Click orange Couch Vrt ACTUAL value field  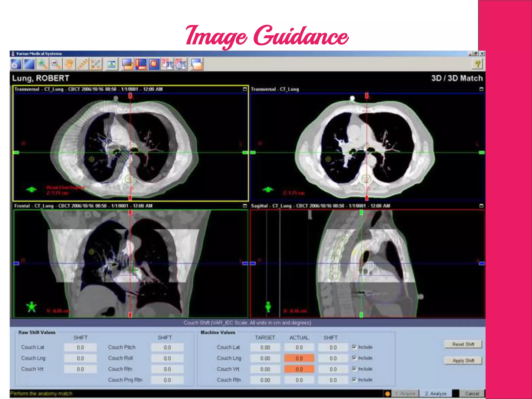click(x=299, y=369)
